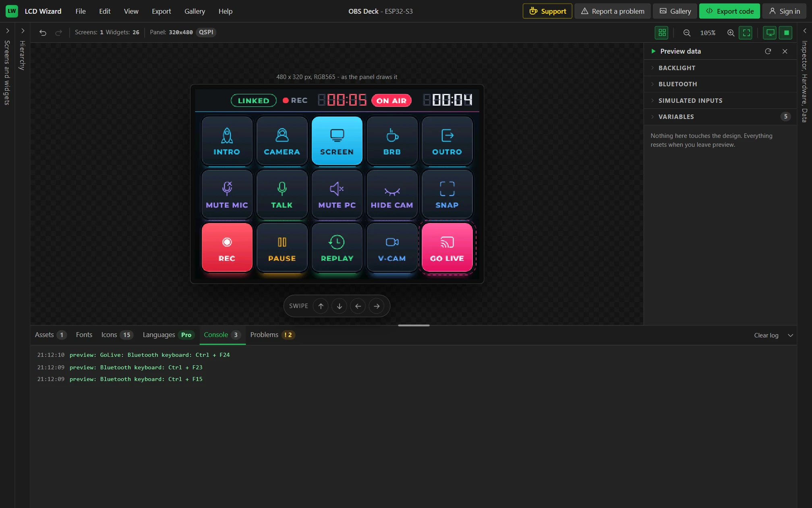This screenshot has width=812, height=508.
Task: Click the zoom out magnifier icon
Action: tap(687, 33)
